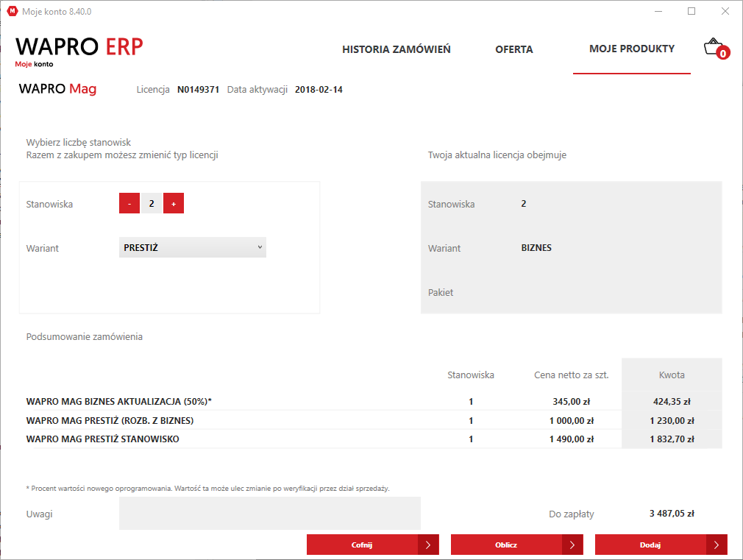743x560 pixels.
Task: Click the Dodaj button
Action: pyautogui.click(x=661, y=545)
